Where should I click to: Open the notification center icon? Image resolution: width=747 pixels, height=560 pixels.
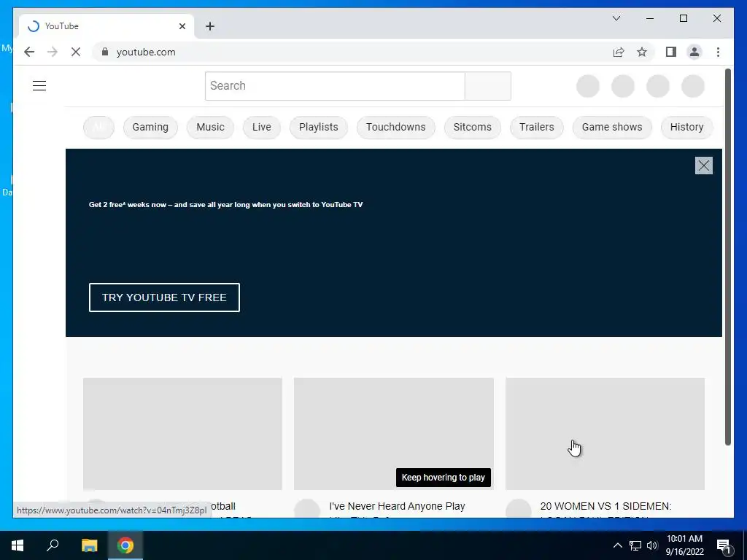click(x=724, y=545)
